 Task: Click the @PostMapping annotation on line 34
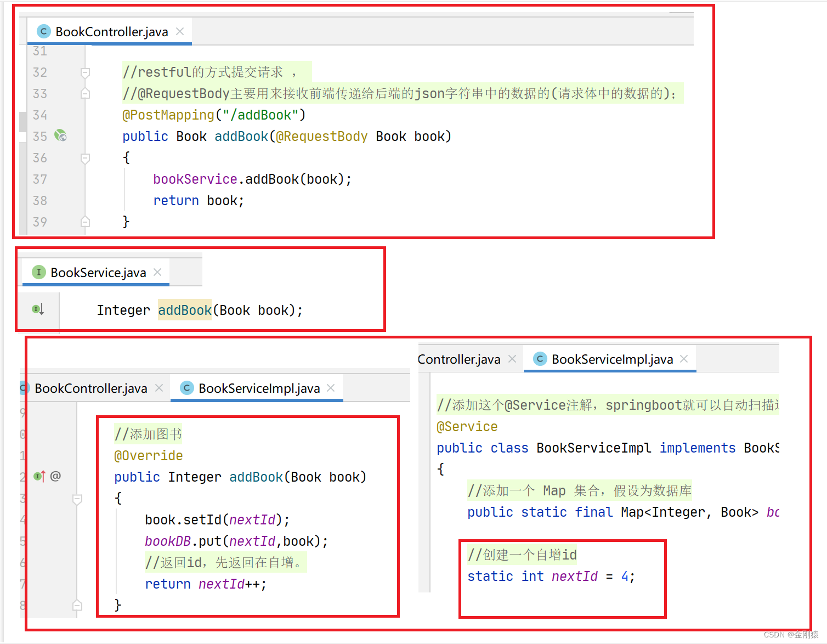pyautogui.click(x=168, y=115)
